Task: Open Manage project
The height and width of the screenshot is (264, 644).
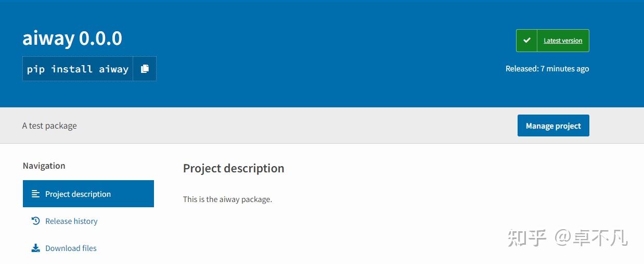Action: (553, 125)
